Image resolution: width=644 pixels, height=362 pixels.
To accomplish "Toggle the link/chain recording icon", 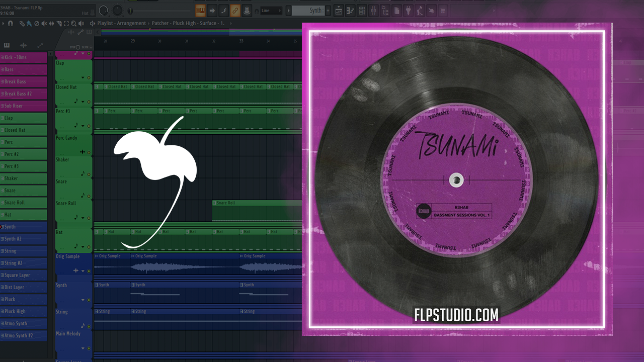I will (235, 11).
